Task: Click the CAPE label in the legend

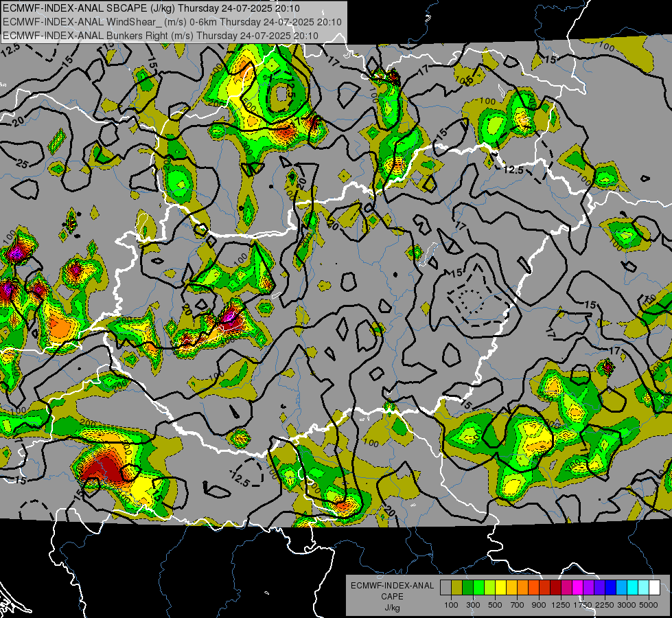Action: pos(392,597)
